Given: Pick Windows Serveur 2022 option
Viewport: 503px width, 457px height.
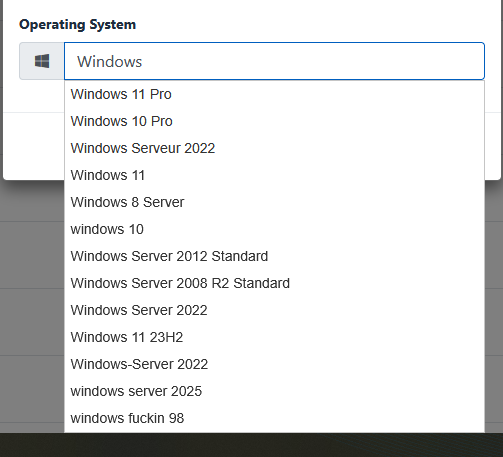Looking at the screenshot, I should point(274,148).
